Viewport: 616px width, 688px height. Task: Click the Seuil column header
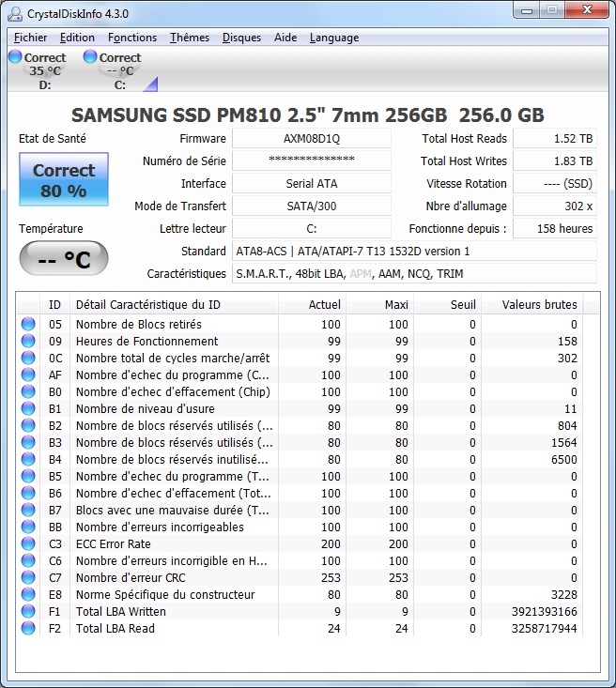tap(447, 304)
